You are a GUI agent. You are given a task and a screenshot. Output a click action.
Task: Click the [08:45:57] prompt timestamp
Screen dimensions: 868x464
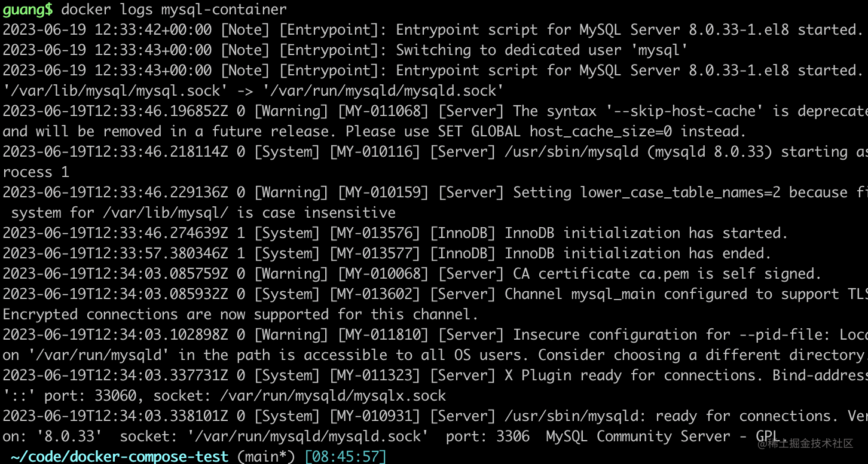tap(346, 457)
